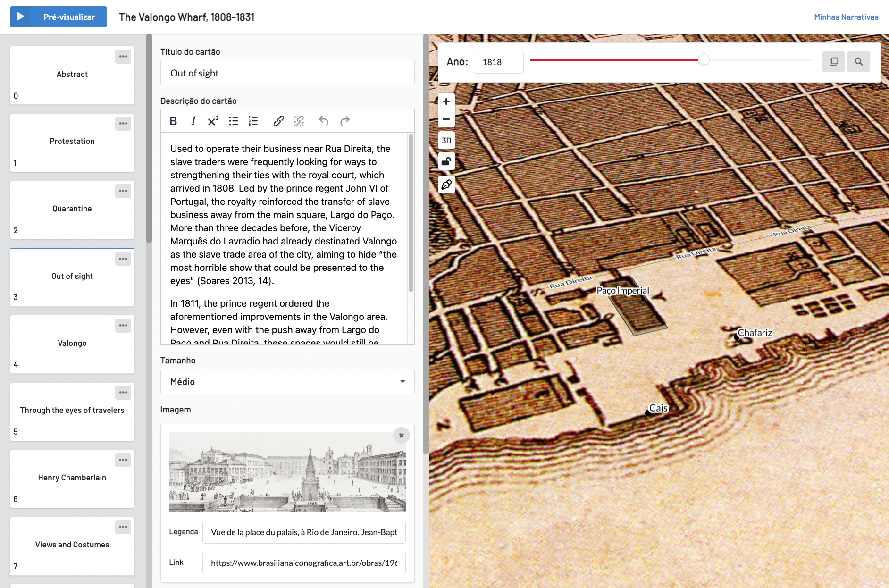Undo last edit in description

tap(324, 121)
